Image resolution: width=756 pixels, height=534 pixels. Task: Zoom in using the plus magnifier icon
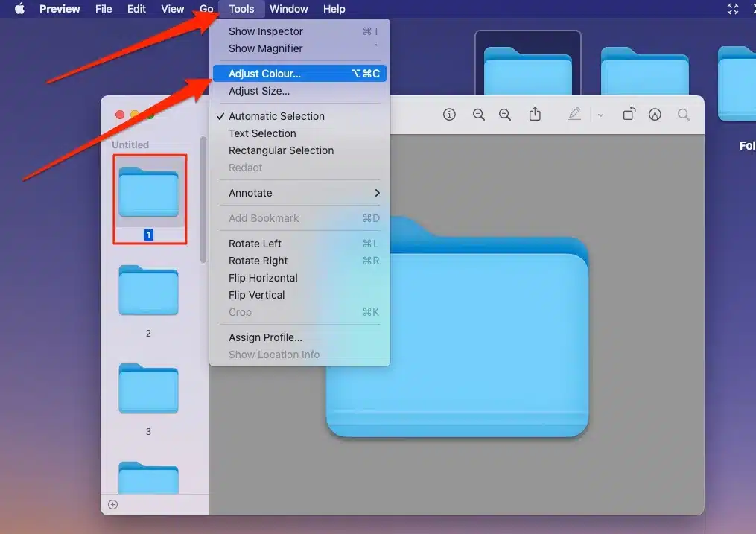tap(505, 114)
